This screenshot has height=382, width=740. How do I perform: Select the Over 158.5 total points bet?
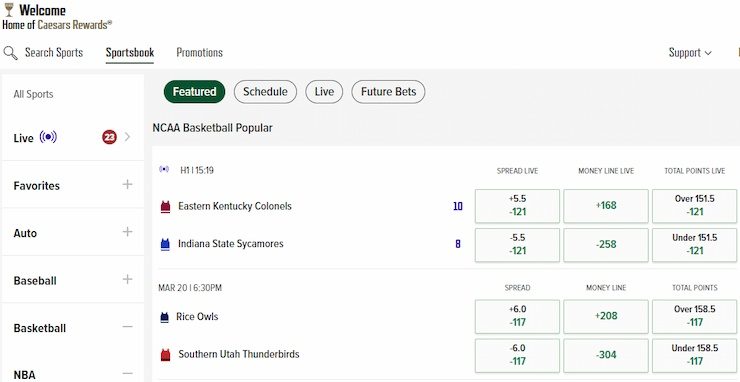tap(694, 316)
